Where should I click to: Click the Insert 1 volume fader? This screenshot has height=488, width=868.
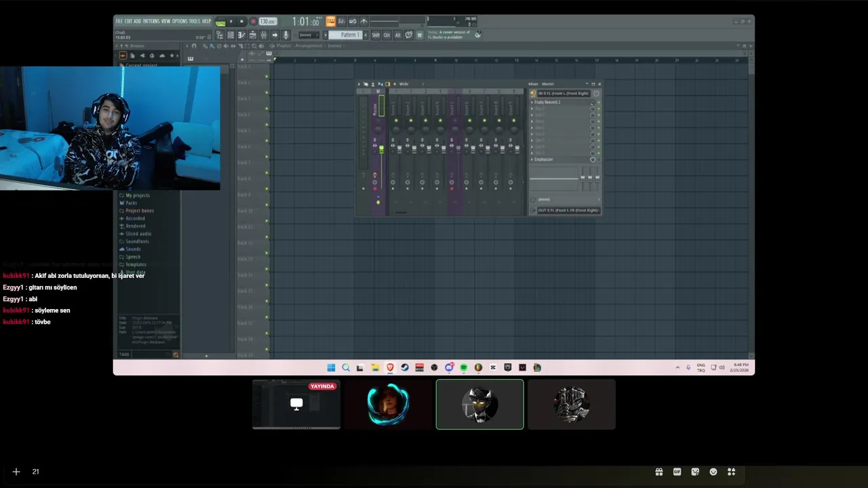(x=399, y=149)
